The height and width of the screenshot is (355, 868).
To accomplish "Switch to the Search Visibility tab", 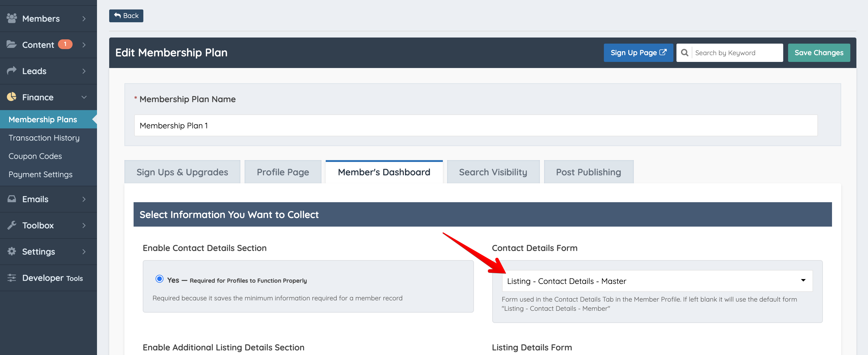I will pos(493,172).
